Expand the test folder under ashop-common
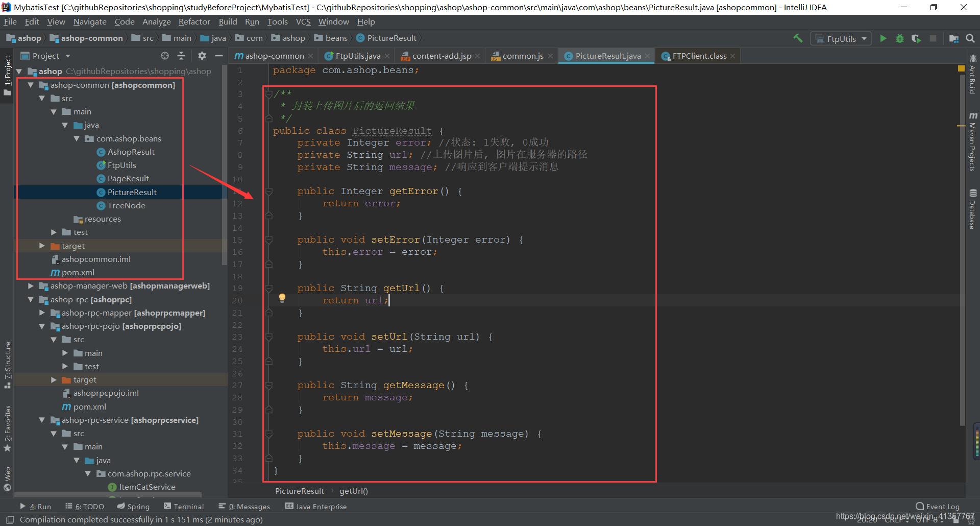 [x=54, y=232]
